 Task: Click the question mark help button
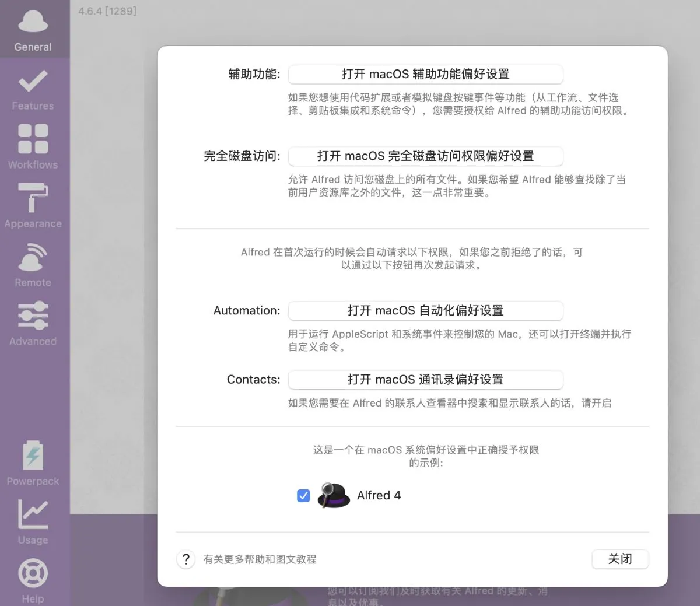coord(185,559)
